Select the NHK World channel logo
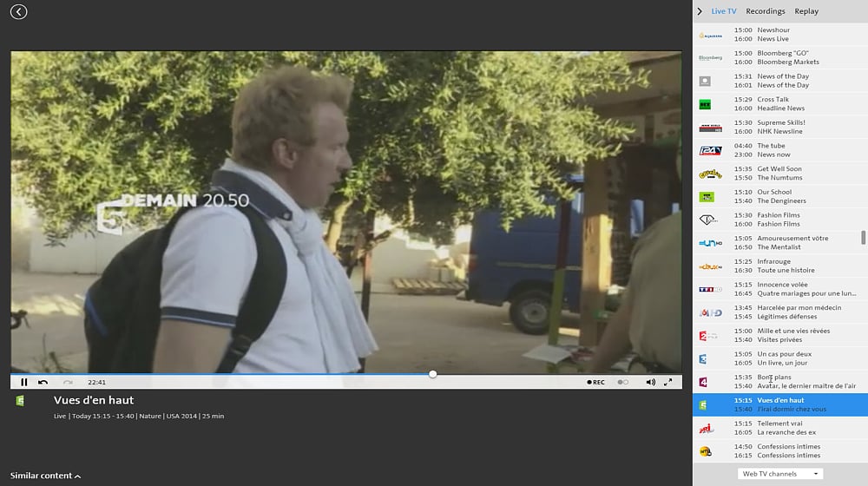The image size is (868, 486). [710, 128]
